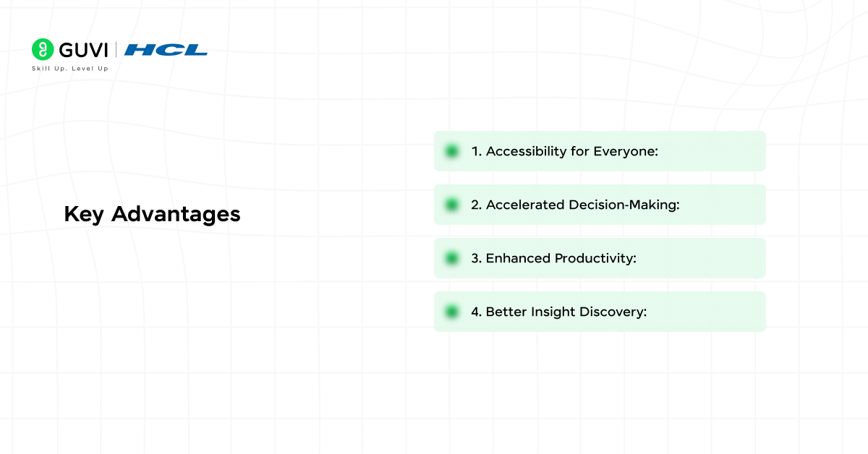This screenshot has height=454, width=868.
Task: Click the blue HCL logo
Action: [x=166, y=50]
